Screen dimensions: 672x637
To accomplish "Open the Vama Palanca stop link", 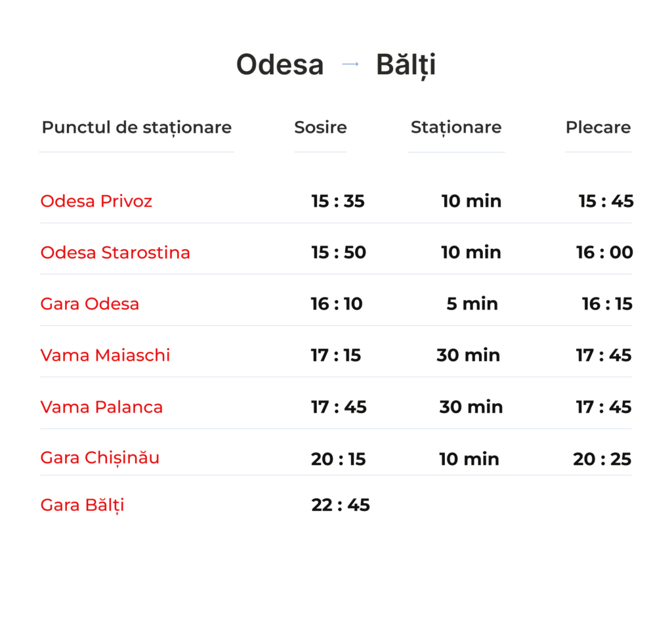I will pyautogui.click(x=102, y=407).
